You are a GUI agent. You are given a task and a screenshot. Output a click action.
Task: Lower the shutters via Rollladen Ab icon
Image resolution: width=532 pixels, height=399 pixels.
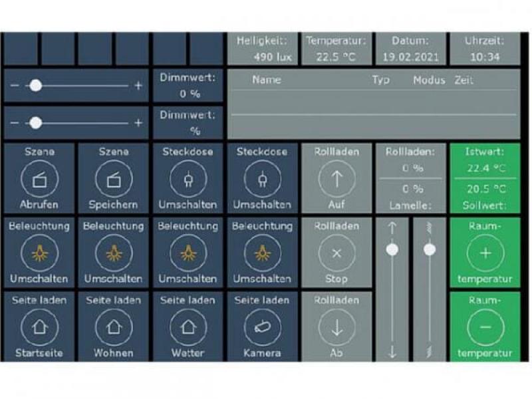337,327
